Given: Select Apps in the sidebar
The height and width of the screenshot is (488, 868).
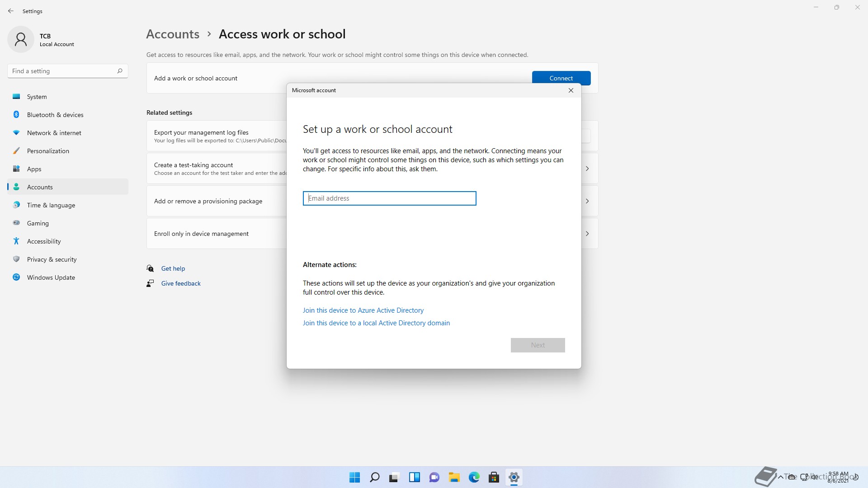Looking at the screenshot, I should [68, 169].
